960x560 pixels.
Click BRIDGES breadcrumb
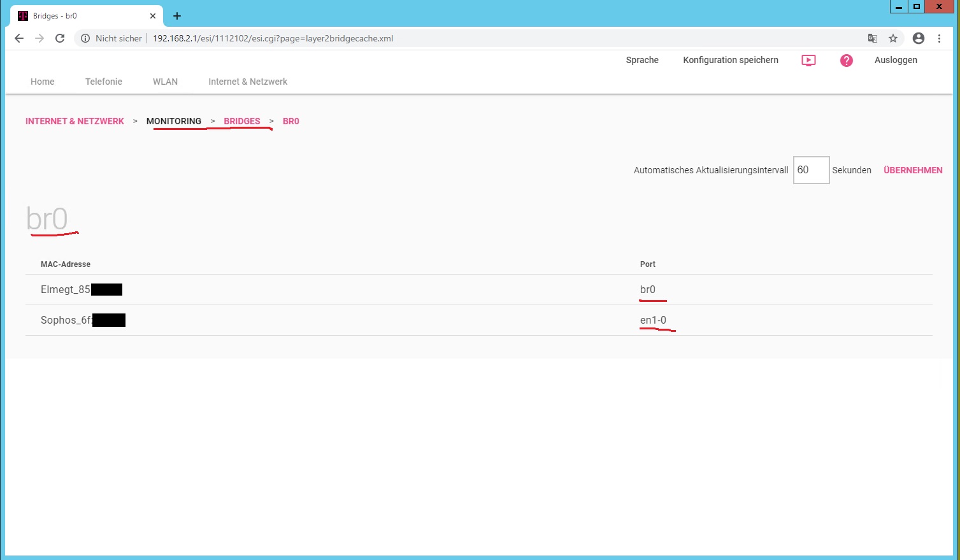tap(242, 121)
